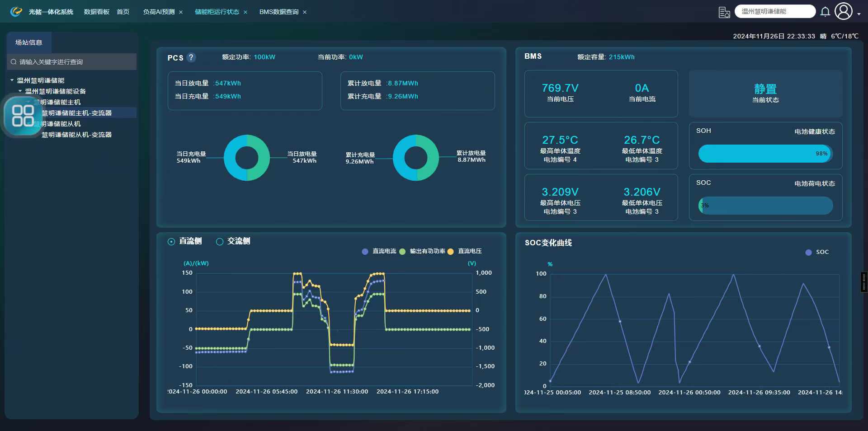Click the SOH 98% progress bar
The width and height of the screenshot is (868, 431).
[x=765, y=154]
